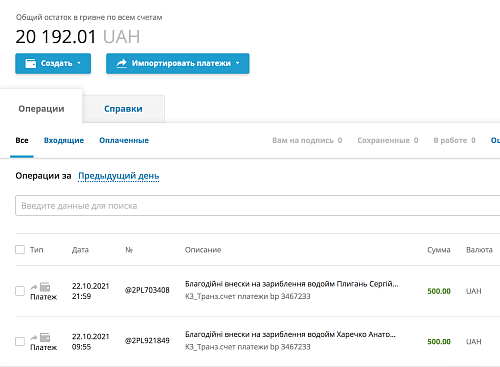Show the Все operations filter
Viewport: 500px width, 367px height.
click(22, 140)
